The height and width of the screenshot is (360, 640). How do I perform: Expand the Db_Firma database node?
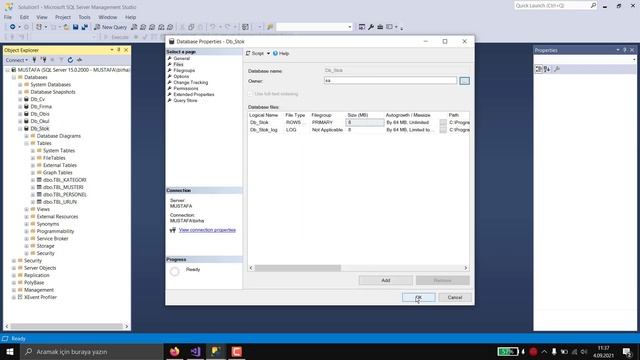20,107
